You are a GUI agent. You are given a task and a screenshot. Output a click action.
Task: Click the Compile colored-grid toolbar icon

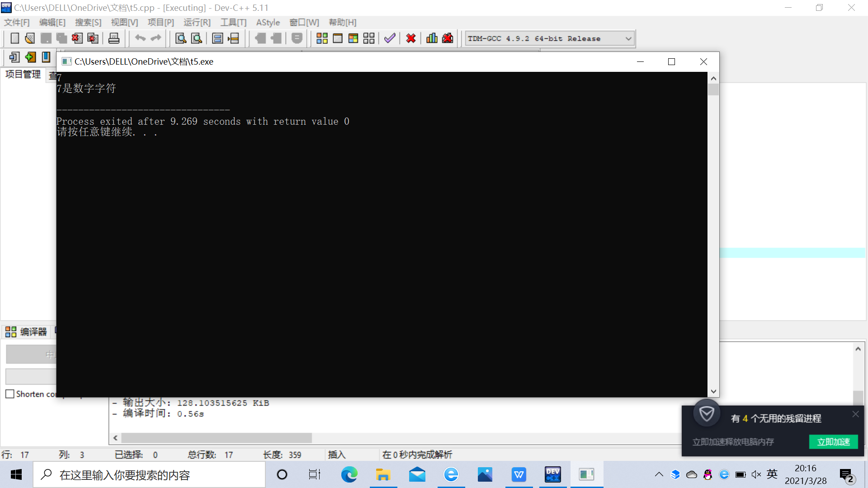pyautogui.click(x=322, y=38)
